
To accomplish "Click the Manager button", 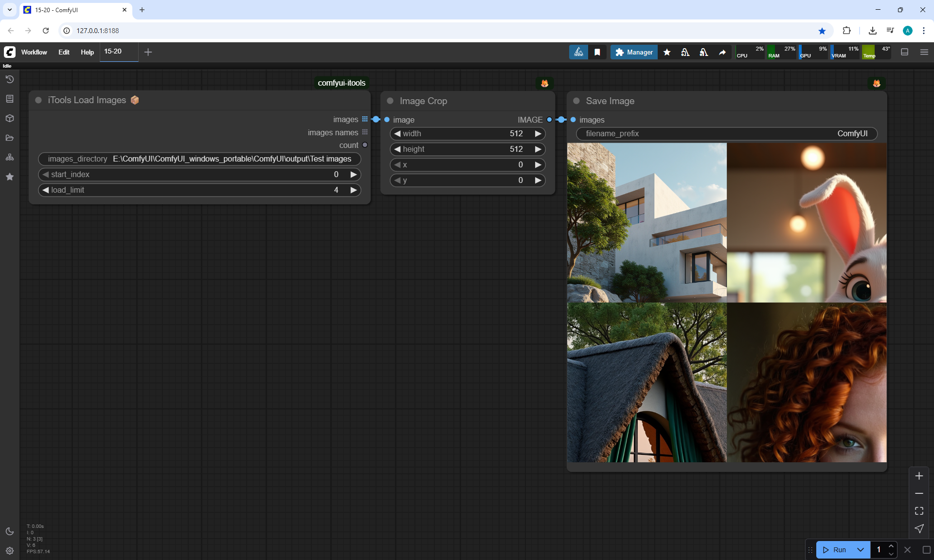I will pos(634,52).
